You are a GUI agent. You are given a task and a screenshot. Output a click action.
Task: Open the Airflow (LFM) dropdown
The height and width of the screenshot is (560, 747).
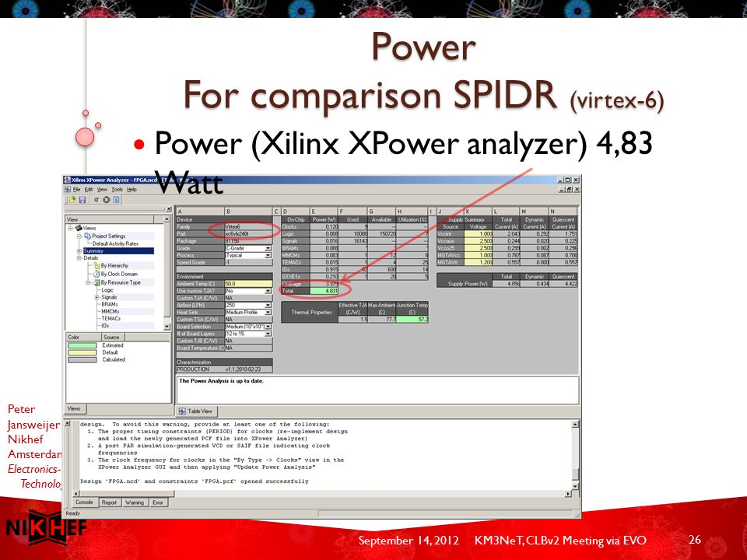(268, 305)
